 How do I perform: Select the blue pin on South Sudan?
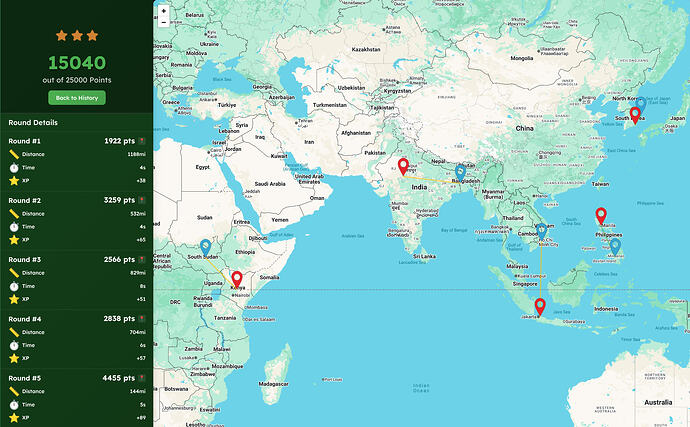tap(206, 248)
